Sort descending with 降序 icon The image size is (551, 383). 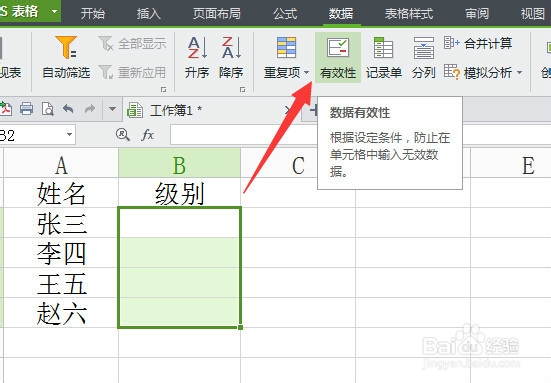tap(231, 47)
